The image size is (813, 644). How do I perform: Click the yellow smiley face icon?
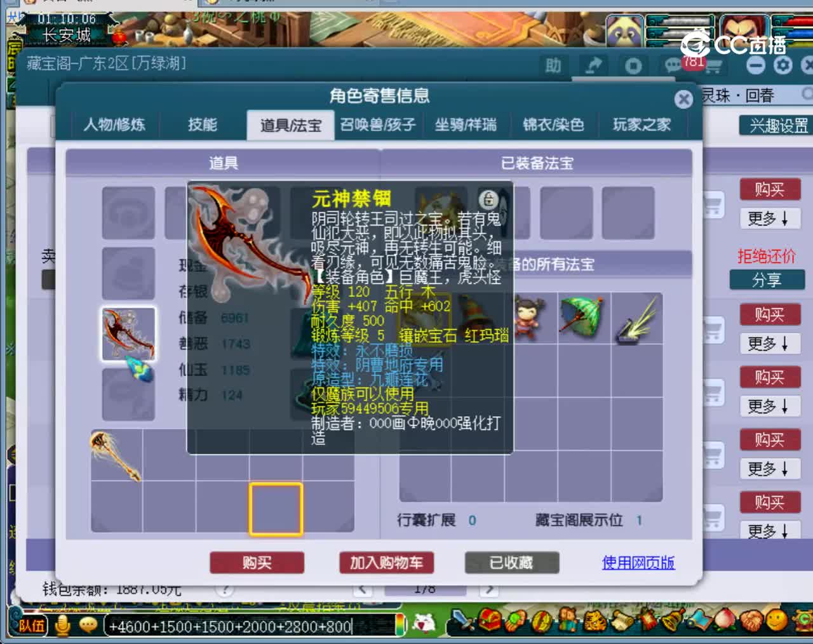(x=776, y=620)
